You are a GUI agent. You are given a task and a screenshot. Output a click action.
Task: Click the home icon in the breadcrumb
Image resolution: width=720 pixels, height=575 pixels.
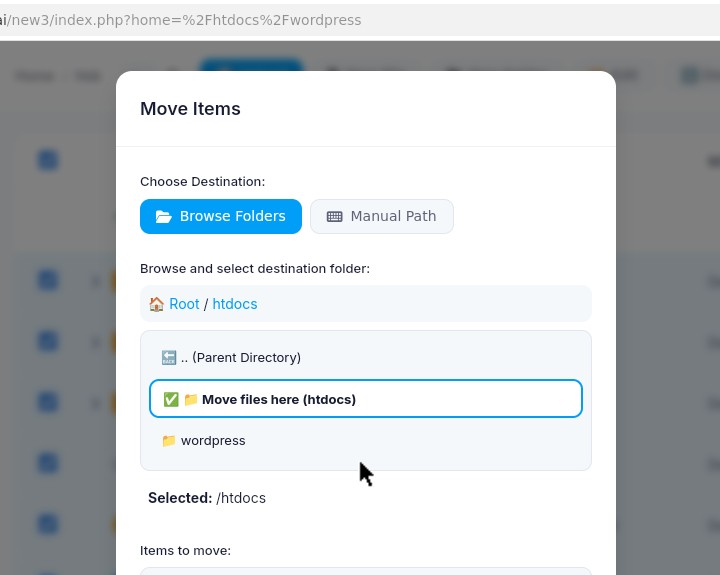pyautogui.click(x=156, y=304)
